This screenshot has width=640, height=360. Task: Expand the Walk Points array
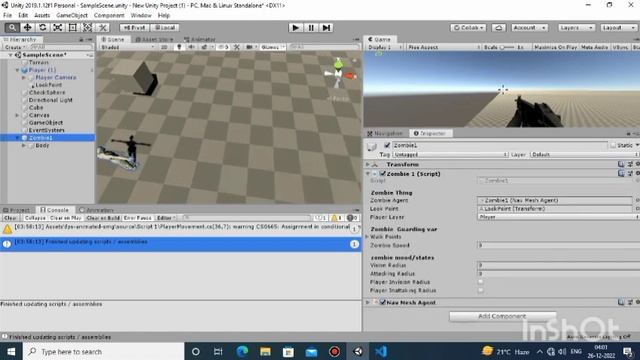367,236
